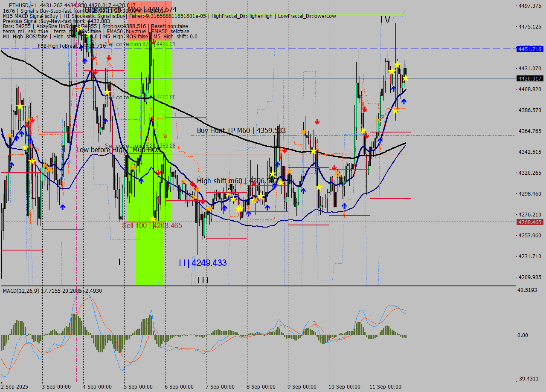The height and width of the screenshot is (392, 546).
Task: Click the blue 4451.716 price tag on the axis
Action: point(529,49)
